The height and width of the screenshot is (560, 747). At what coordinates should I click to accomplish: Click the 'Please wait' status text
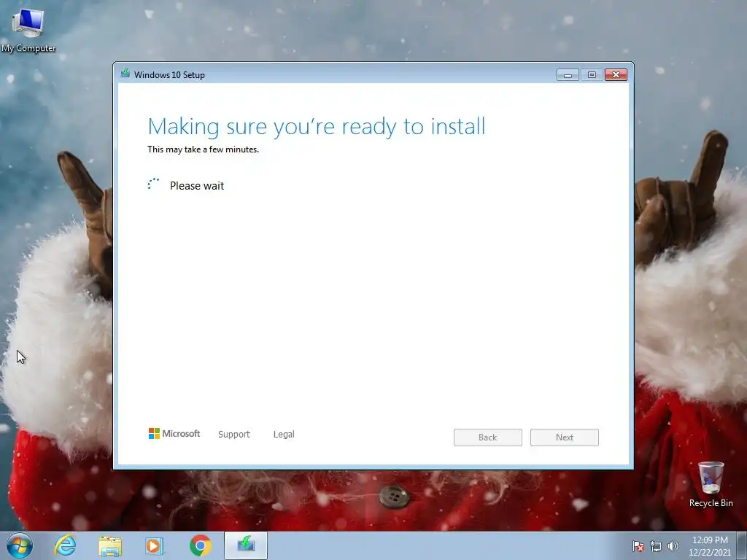pos(197,186)
